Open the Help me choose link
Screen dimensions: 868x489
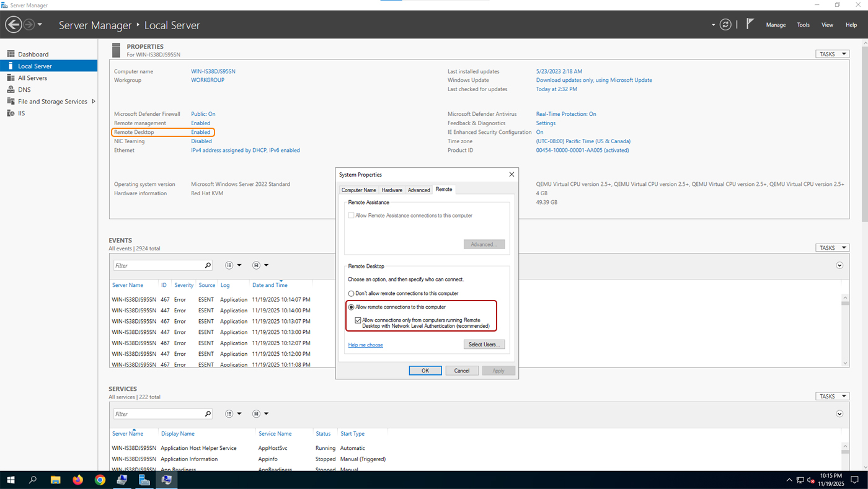tap(365, 345)
